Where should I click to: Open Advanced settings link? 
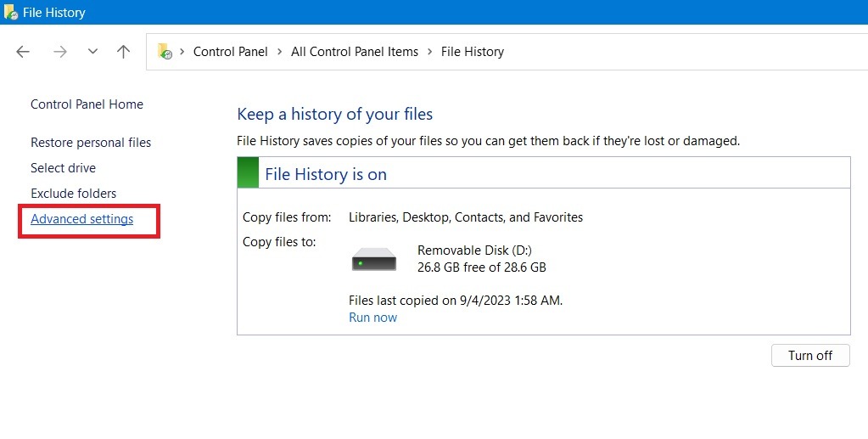(x=81, y=219)
